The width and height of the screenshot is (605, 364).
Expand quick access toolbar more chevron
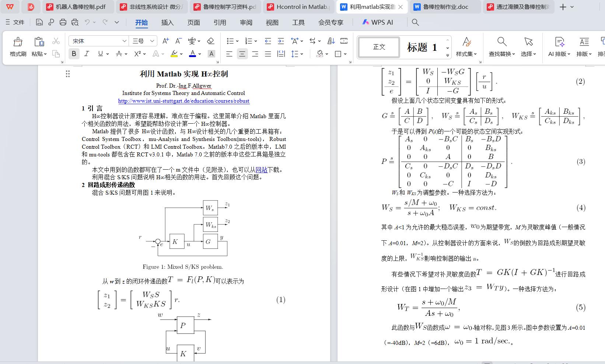point(117,22)
